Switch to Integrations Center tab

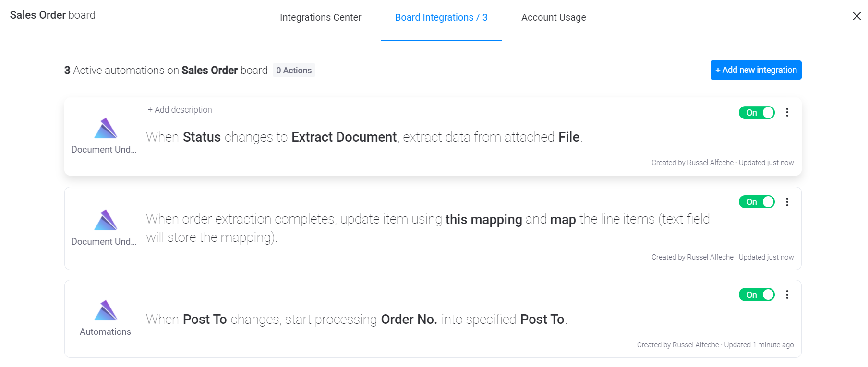[x=320, y=17]
